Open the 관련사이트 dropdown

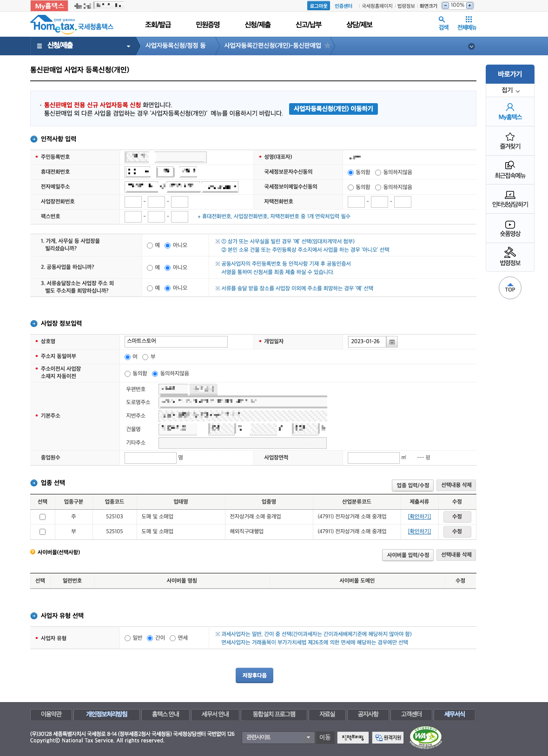[278, 737]
